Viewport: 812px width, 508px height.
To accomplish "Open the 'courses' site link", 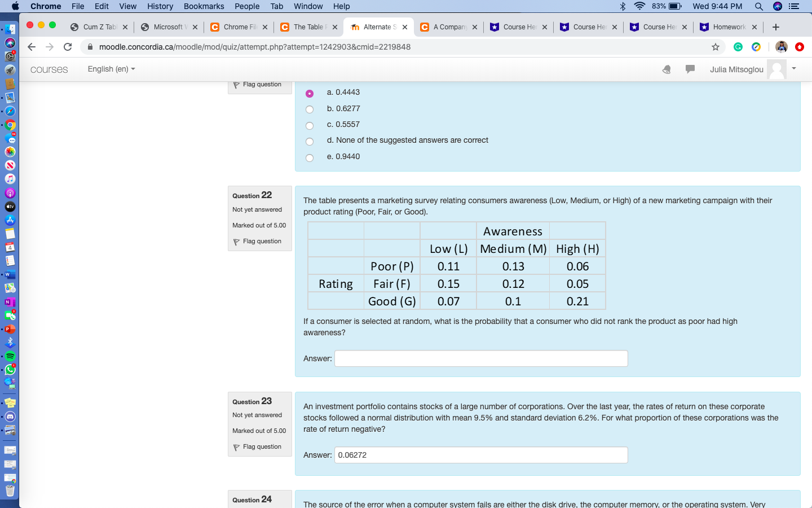I will [x=49, y=69].
